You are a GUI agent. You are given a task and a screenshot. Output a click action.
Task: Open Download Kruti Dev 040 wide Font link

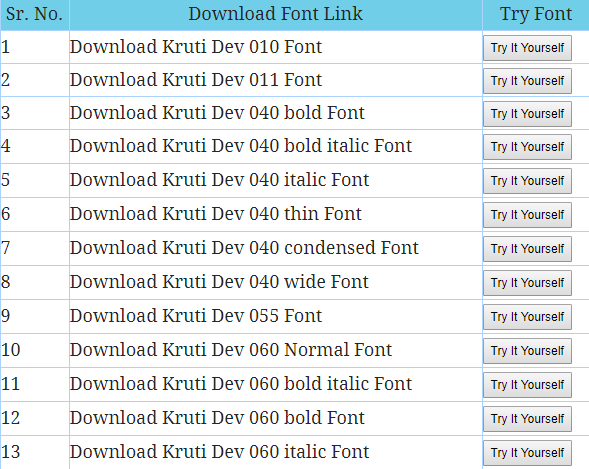click(219, 282)
